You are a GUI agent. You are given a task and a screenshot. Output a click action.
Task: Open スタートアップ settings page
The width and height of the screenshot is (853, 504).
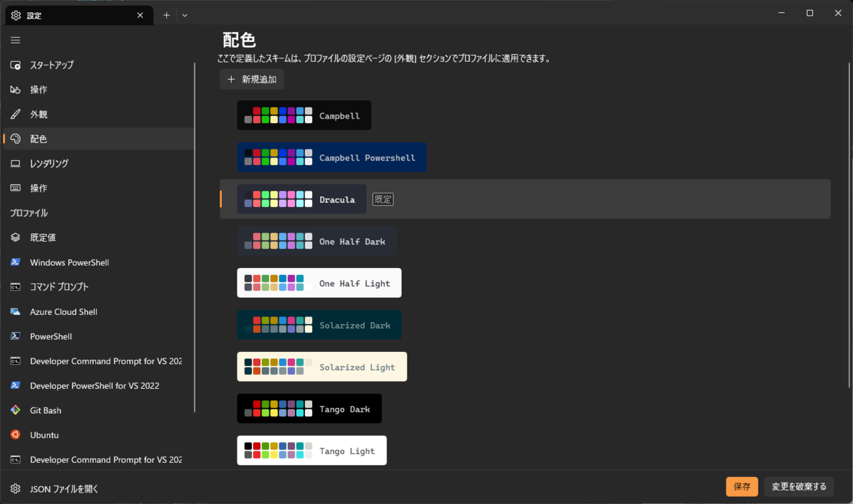(98, 65)
